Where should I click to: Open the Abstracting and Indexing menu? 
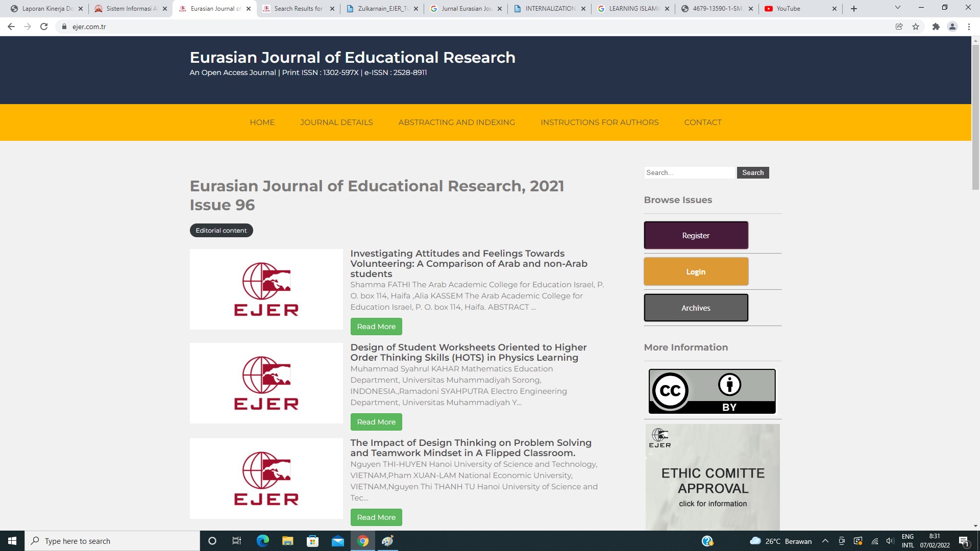pyautogui.click(x=456, y=122)
